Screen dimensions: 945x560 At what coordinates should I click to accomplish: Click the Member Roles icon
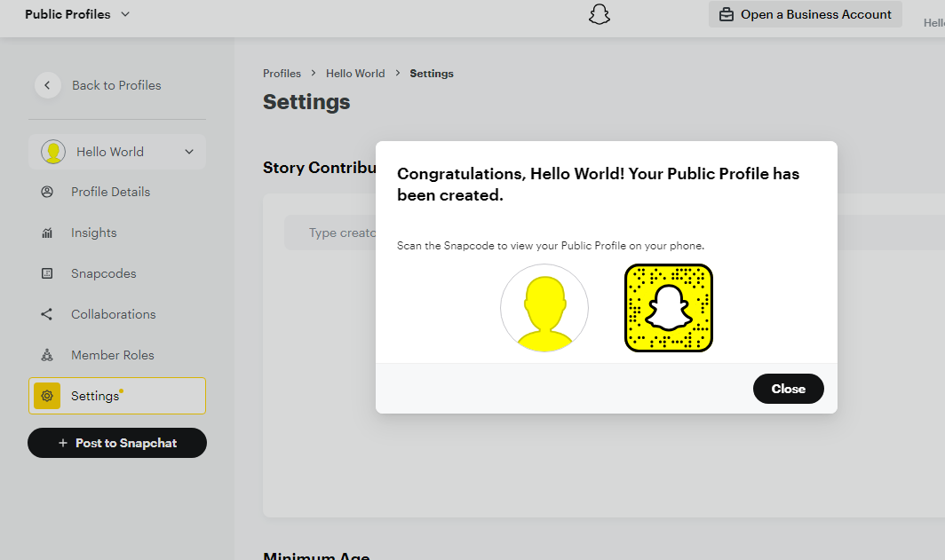coord(47,355)
